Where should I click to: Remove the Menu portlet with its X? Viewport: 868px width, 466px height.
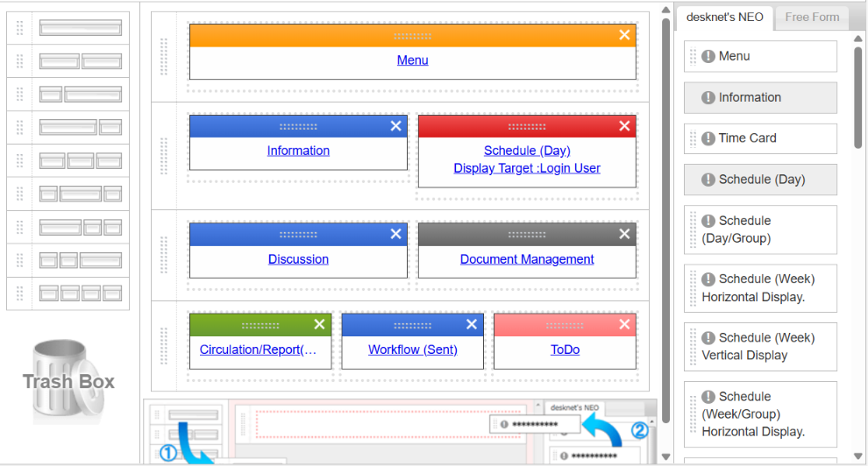click(x=624, y=35)
